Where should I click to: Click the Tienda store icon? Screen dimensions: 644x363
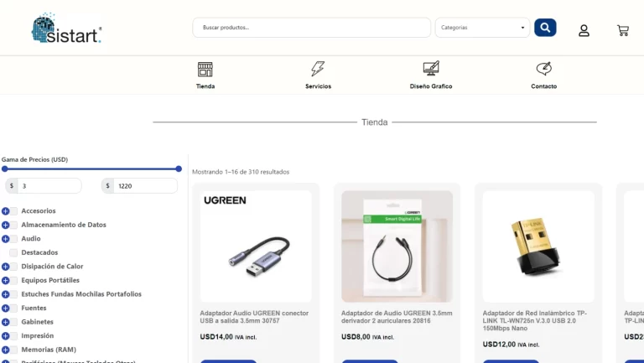tap(205, 70)
